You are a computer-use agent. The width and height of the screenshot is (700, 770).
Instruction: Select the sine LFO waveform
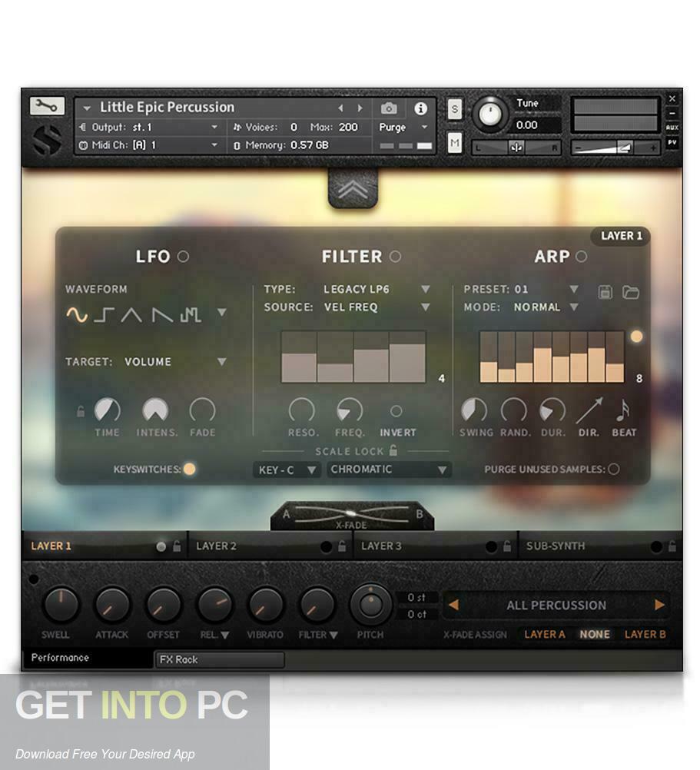(x=77, y=315)
